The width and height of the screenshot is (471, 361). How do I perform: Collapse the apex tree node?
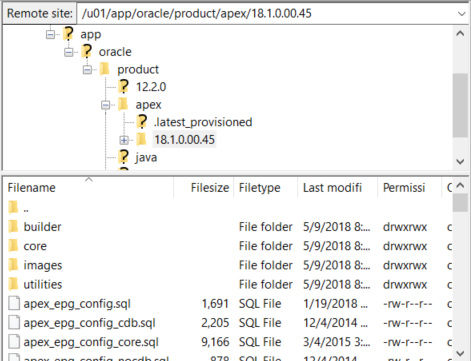106,105
